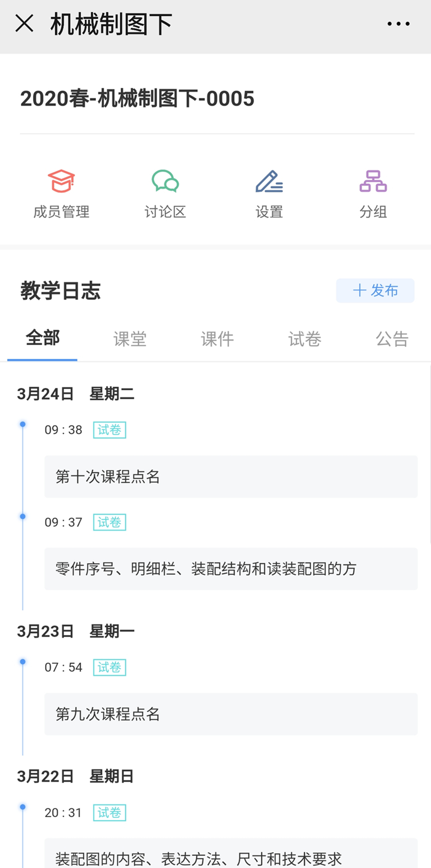Open the 零件序号、明细栏 quiz entry
Screen dimensions: 431x868
tap(231, 568)
